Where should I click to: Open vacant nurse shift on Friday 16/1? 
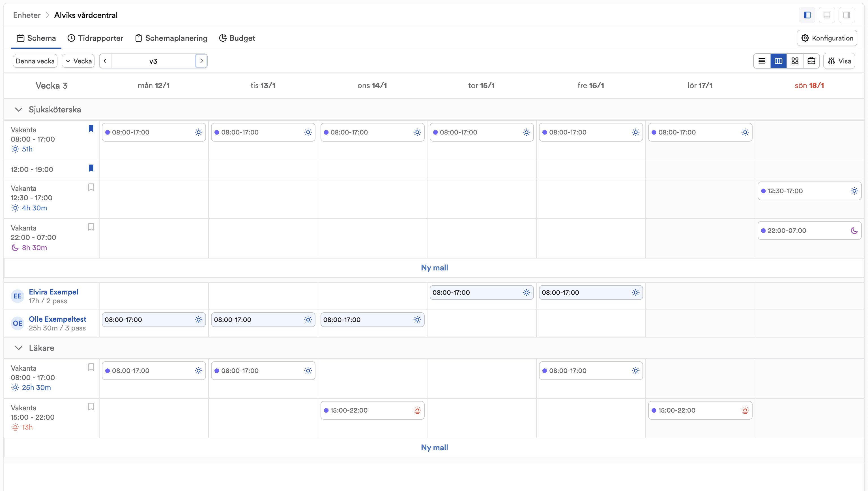(591, 132)
